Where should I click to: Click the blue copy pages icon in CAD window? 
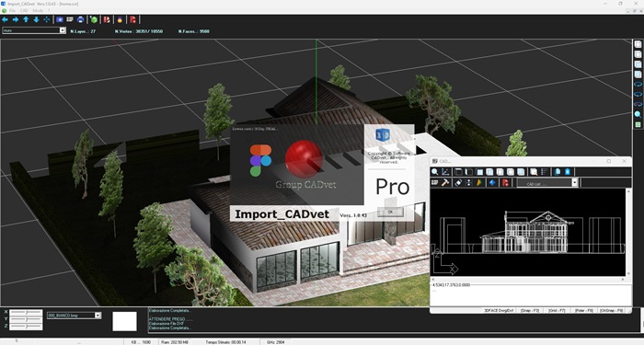coord(558,172)
